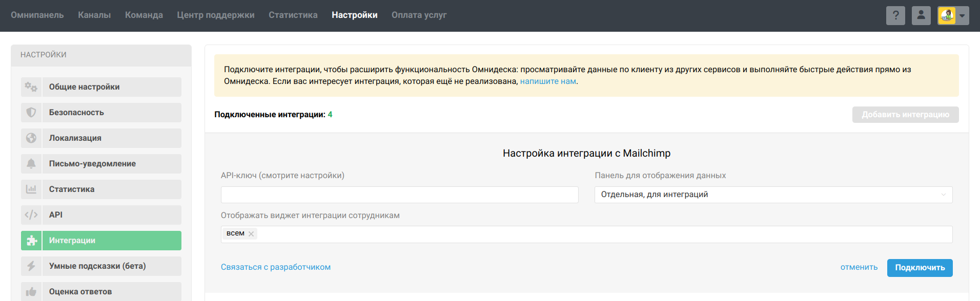Viewport: 980px width, 301px height.
Task: Click the 'всем' tag label
Action: tap(235, 233)
